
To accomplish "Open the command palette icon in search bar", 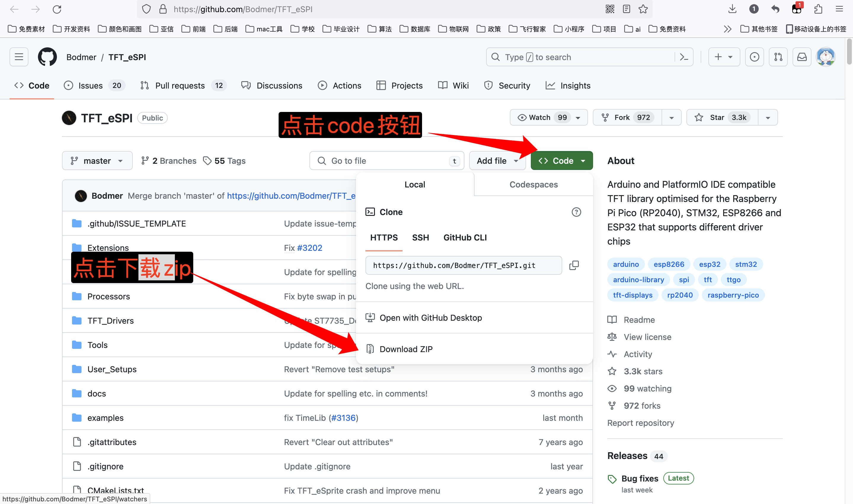I will [x=684, y=57].
